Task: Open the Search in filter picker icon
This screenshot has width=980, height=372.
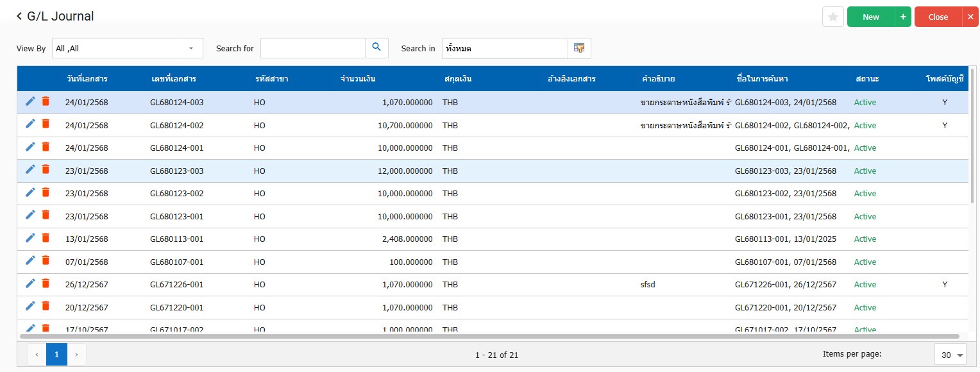Action: pos(579,48)
